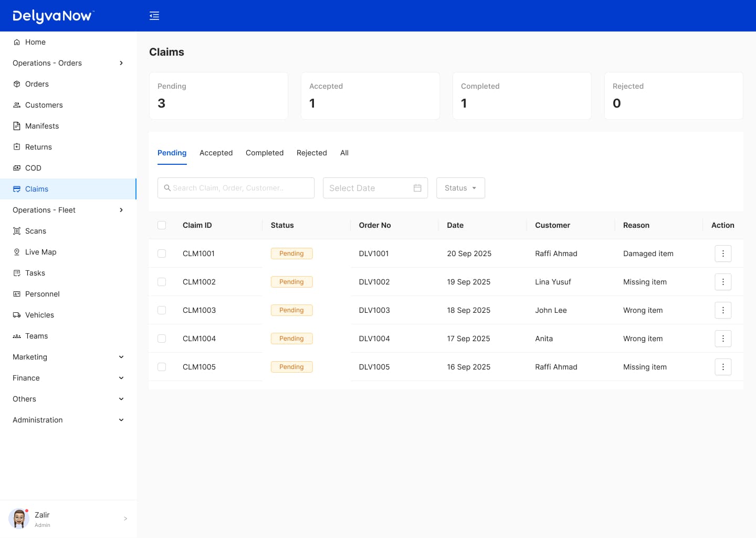Open the Claims sidebar link
The image size is (756, 538).
(x=68, y=189)
